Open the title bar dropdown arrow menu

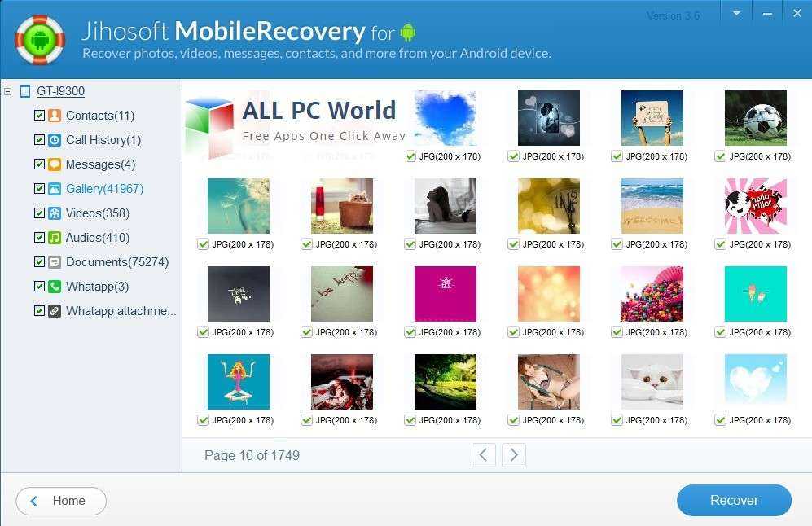(736, 14)
